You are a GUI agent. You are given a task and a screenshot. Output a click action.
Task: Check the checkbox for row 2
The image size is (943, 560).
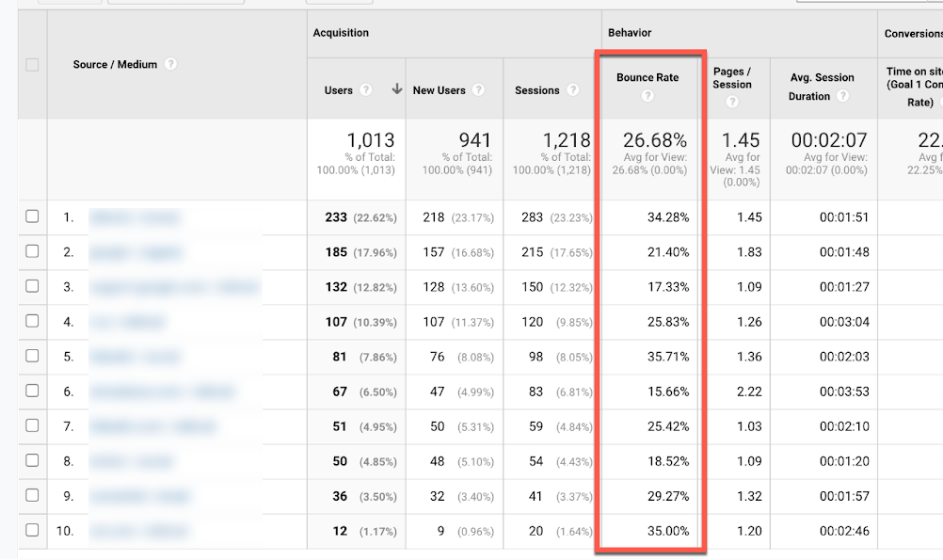click(33, 251)
